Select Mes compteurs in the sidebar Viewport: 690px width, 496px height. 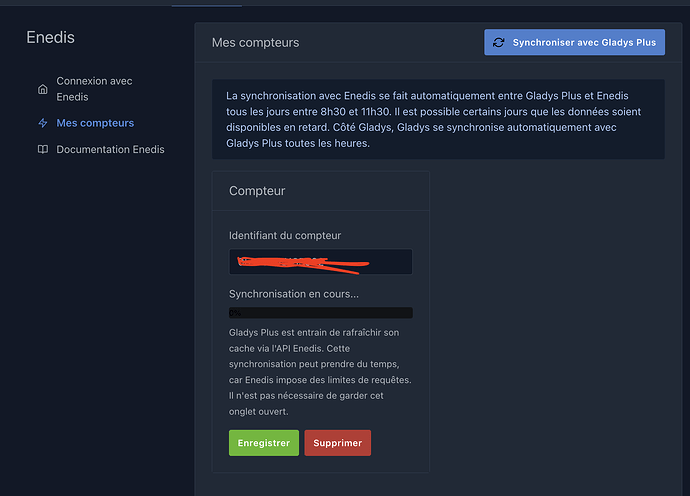[95, 123]
